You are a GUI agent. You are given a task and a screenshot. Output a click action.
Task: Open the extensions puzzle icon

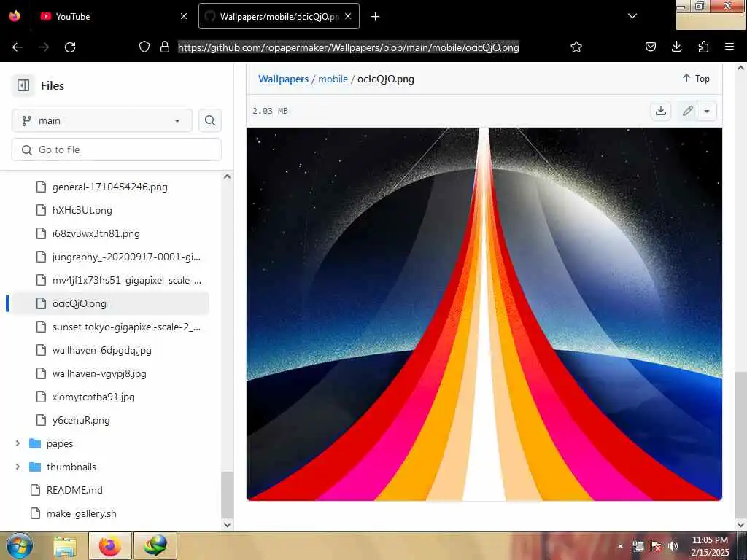[x=703, y=47]
